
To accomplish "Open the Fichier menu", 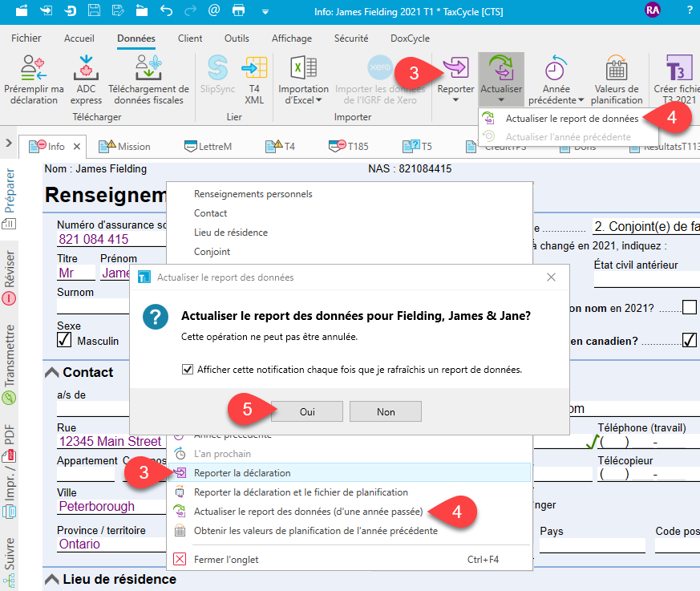I will (26, 38).
